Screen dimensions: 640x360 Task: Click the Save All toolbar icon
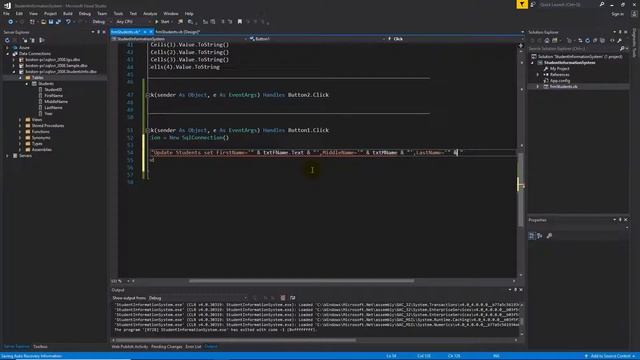point(58,22)
